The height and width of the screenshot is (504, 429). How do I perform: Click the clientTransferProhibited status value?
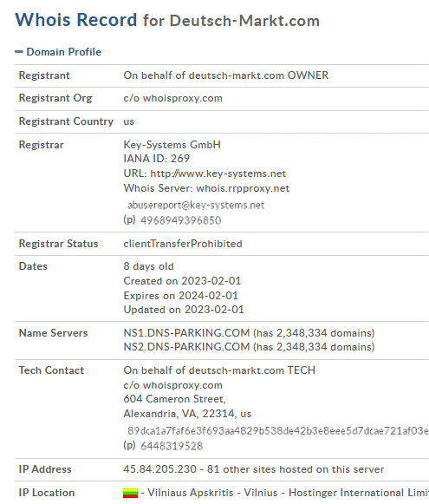pyautogui.click(x=183, y=244)
